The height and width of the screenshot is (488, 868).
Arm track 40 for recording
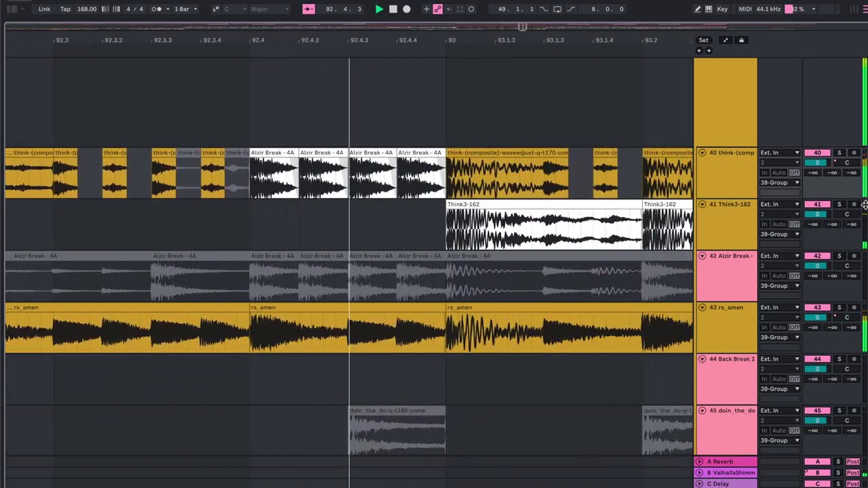point(854,152)
